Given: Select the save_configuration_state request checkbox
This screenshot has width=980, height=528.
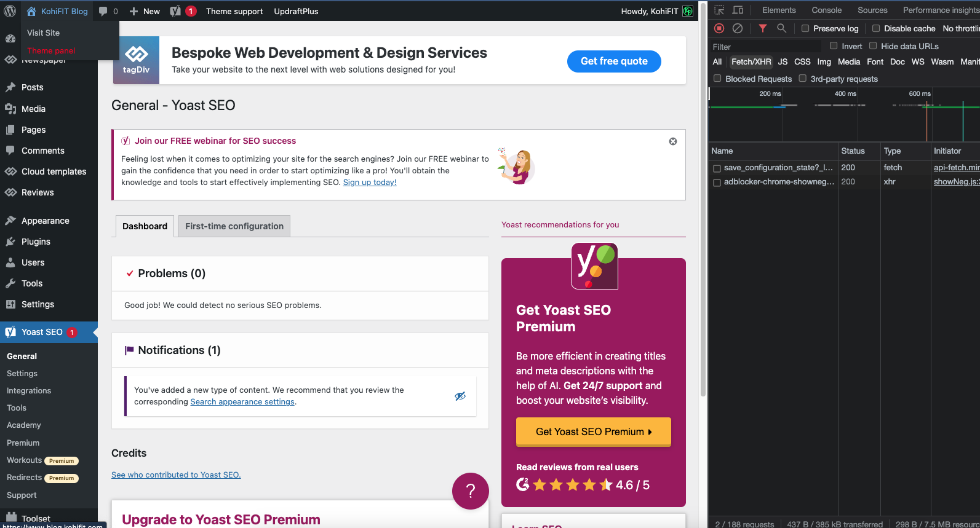Looking at the screenshot, I should [x=717, y=168].
